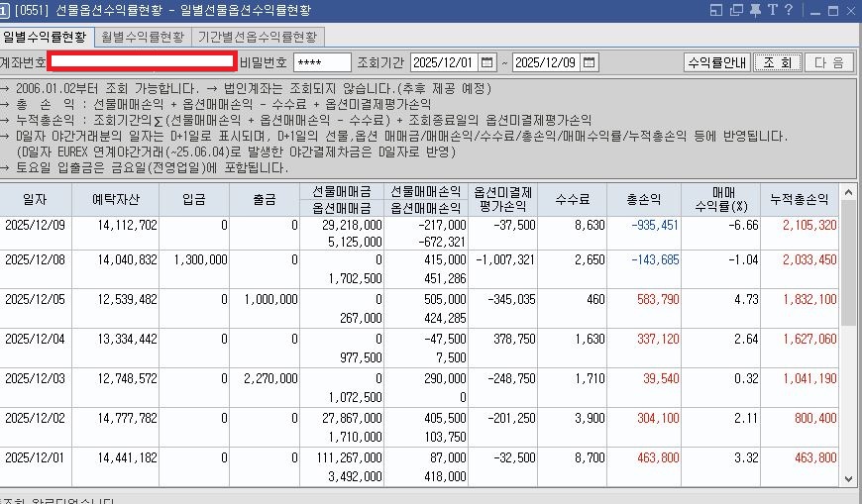Click deposit asset value 12,748,572
This screenshot has width=862, height=504.
[128, 378]
